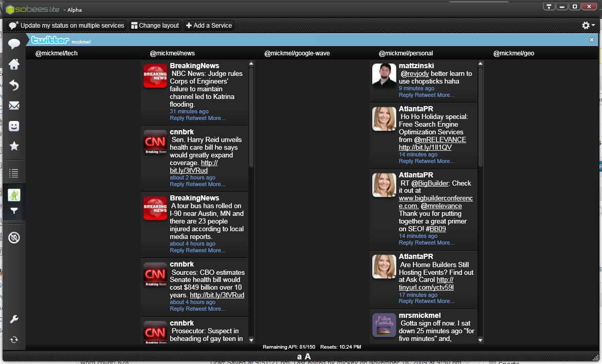Screen dimensions: 602x364
Task: Switch to the @mickmel/news list
Action: point(172,53)
